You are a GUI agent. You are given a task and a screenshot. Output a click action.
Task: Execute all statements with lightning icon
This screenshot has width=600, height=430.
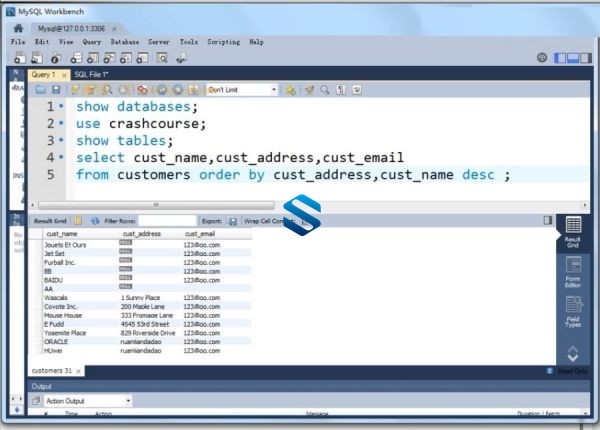click(75, 90)
